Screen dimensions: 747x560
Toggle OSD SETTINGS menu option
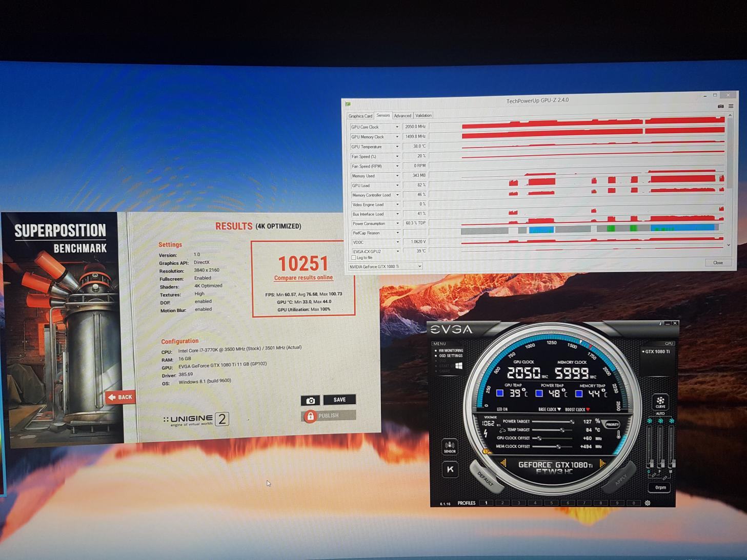pos(449,356)
